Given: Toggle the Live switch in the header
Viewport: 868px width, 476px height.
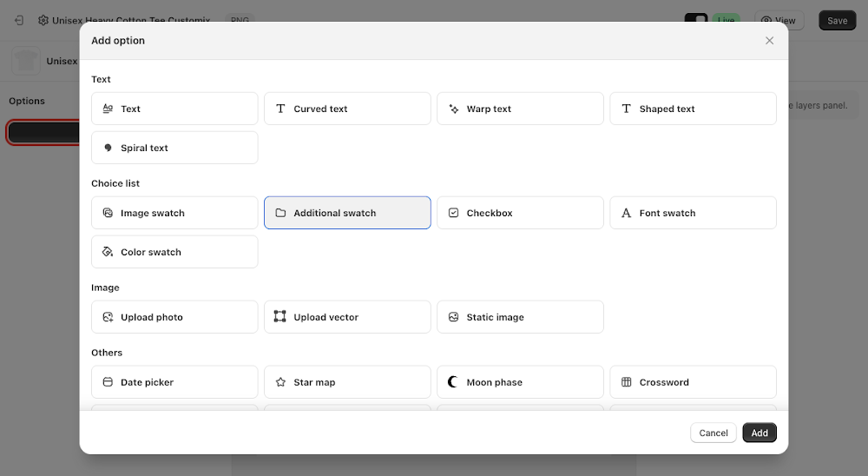Looking at the screenshot, I should (x=696, y=19).
